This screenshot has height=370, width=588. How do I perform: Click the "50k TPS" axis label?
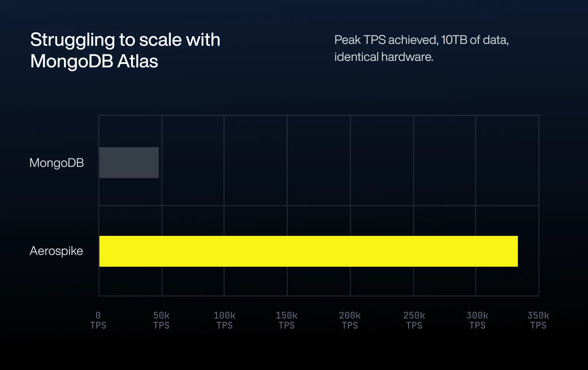pyautogui.click(x=161, y=320)
